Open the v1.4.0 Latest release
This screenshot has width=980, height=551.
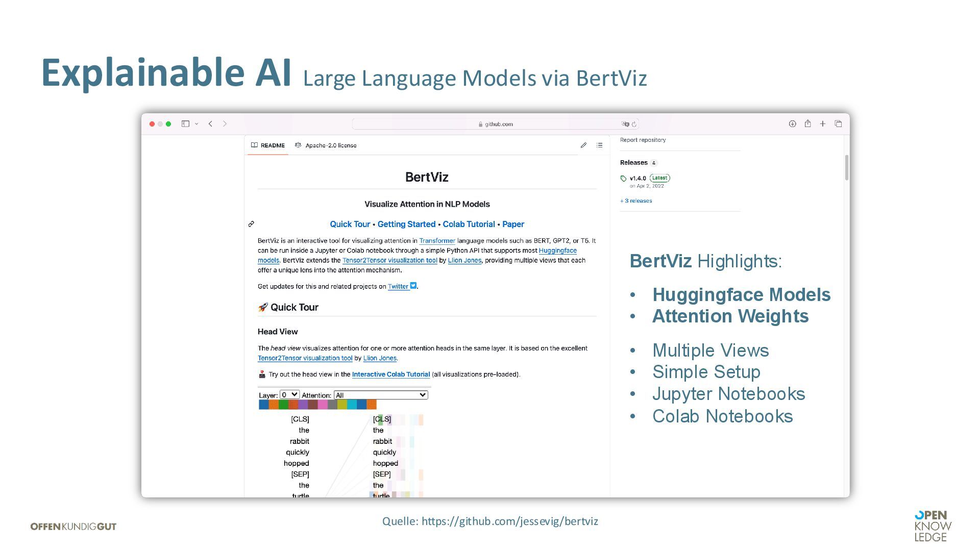[x=638, y=179]
